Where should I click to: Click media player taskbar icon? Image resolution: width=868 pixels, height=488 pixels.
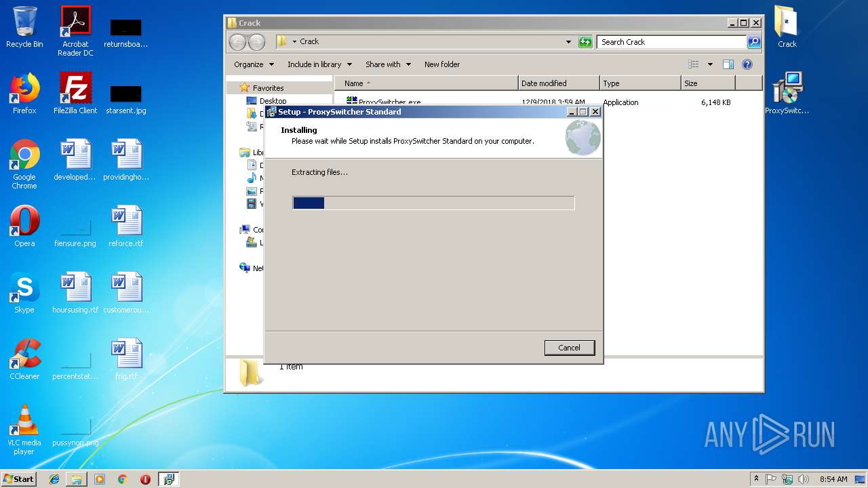(x=100, y=479)
